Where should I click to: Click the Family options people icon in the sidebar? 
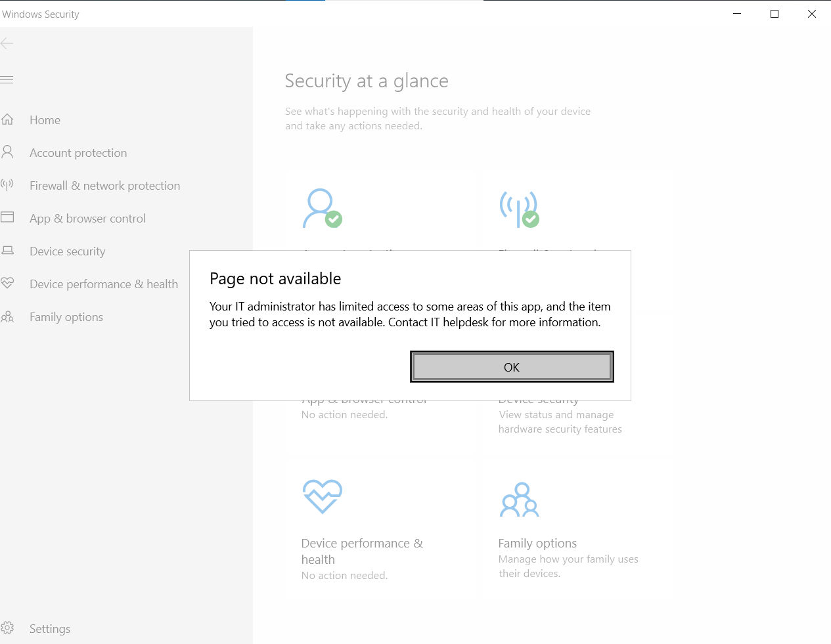tap(7, 317)
